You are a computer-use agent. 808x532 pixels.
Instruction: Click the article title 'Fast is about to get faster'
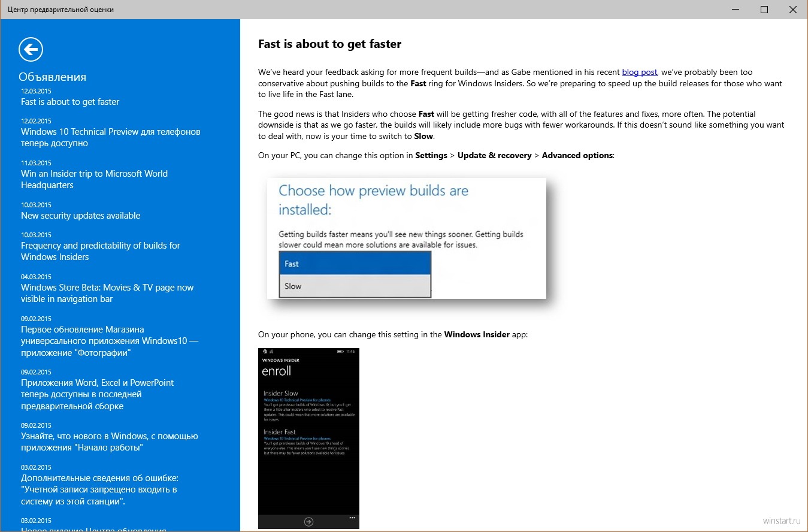coord(329,44)
